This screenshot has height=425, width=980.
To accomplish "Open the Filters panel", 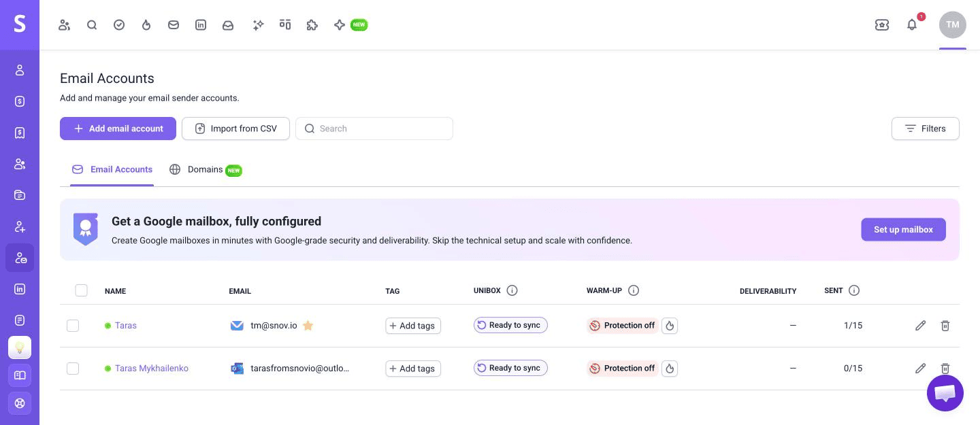I will click(926, 129).
